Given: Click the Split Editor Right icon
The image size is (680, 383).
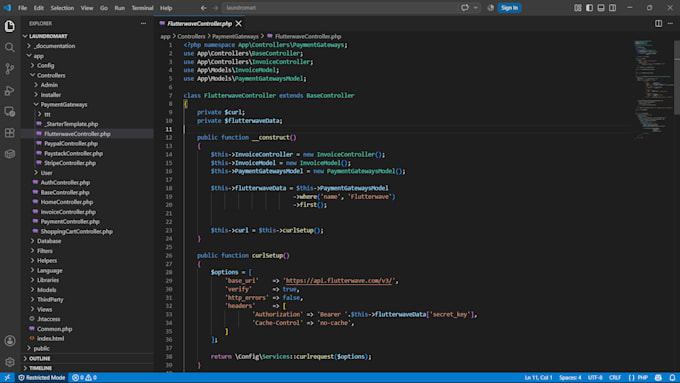Looking at the screenshot, I should click(x=658, y=23).
